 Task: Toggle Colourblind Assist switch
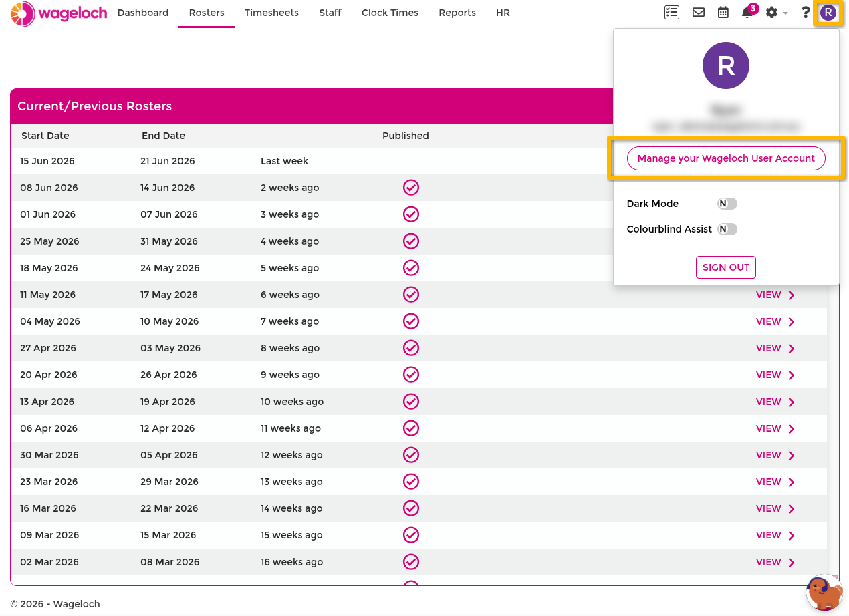[727, 229]
